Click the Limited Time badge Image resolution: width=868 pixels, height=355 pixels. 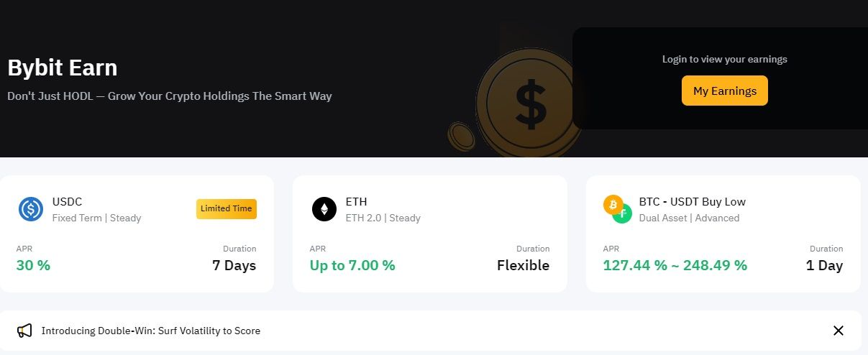click(226, 208)
